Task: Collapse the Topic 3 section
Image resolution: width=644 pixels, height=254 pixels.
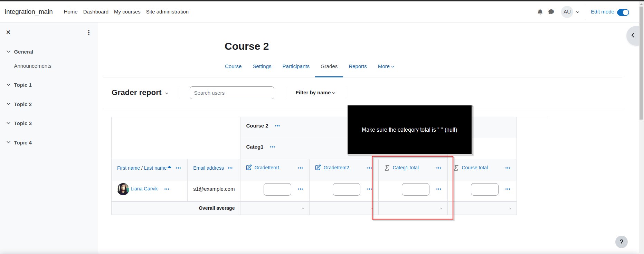Action: (x=8, y=123)
